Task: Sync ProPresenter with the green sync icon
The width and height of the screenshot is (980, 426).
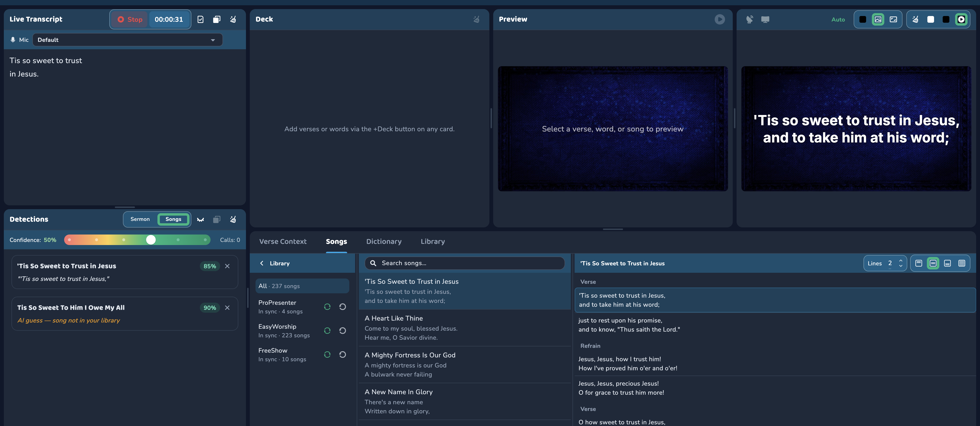Action: [x=327, y=307]
